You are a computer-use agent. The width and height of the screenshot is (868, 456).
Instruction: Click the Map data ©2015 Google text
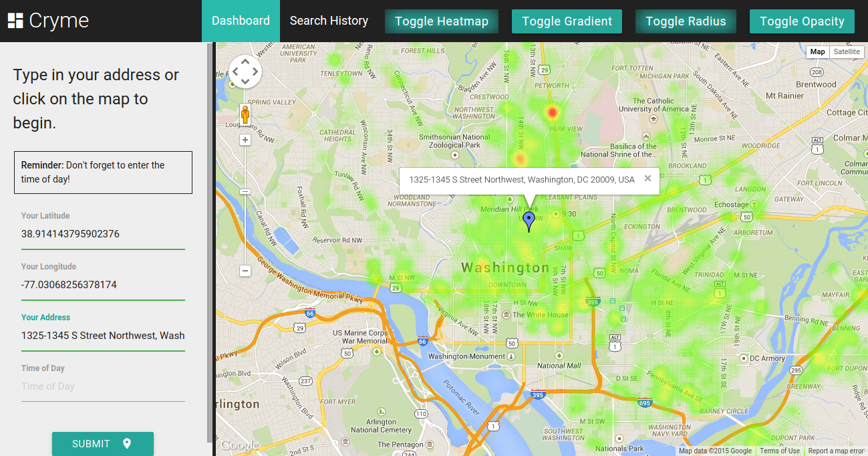pyautogui.click(x=715, y=451)
